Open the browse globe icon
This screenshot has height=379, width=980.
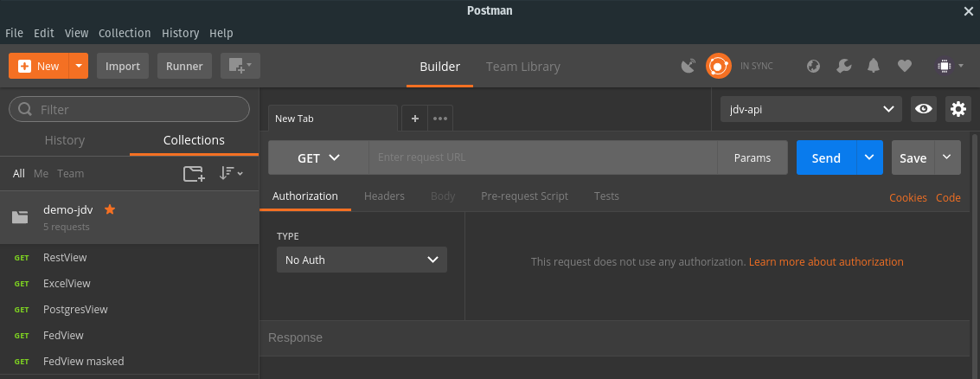point(813,66)
